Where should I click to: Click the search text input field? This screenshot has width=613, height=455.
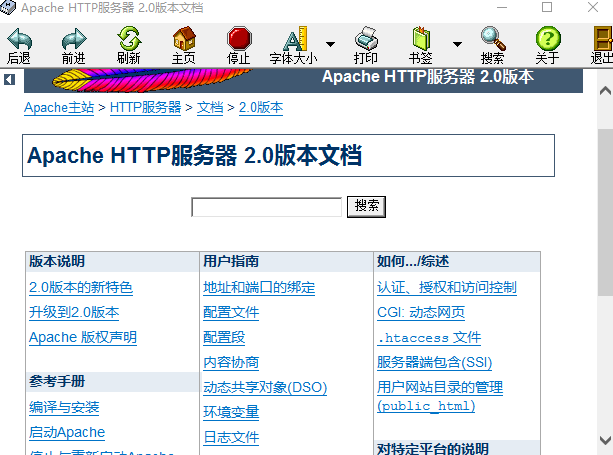(266, 207)
